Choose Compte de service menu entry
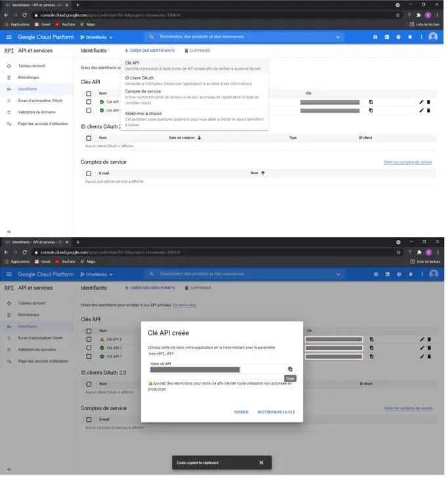 194,97
